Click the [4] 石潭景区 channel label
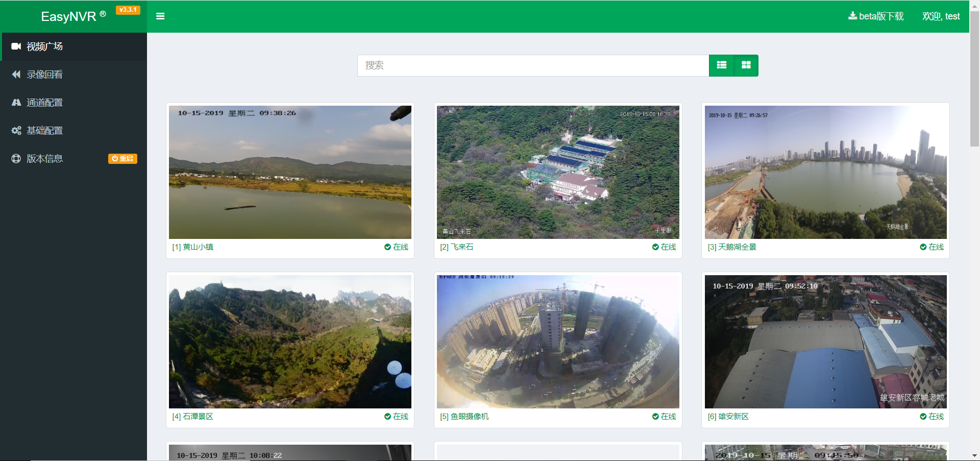The width and height of the screenshot is (980, 461). pyautogui.click(x=193, y=417)
